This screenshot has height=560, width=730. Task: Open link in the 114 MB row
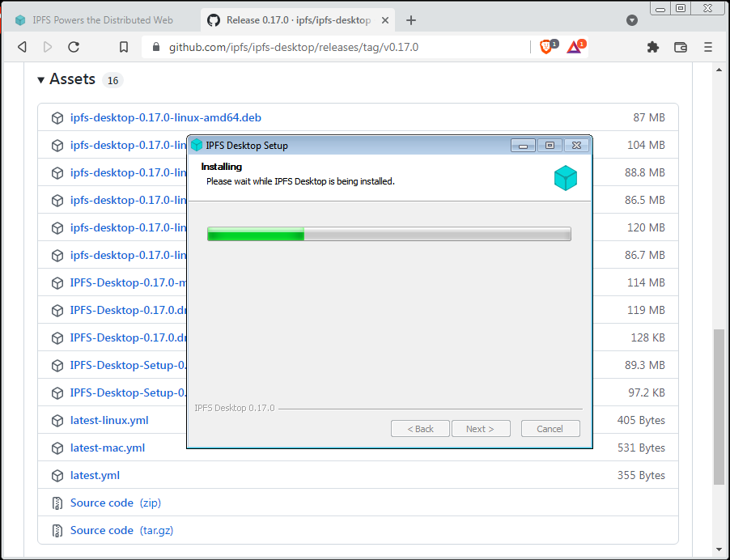pos(128,282)
